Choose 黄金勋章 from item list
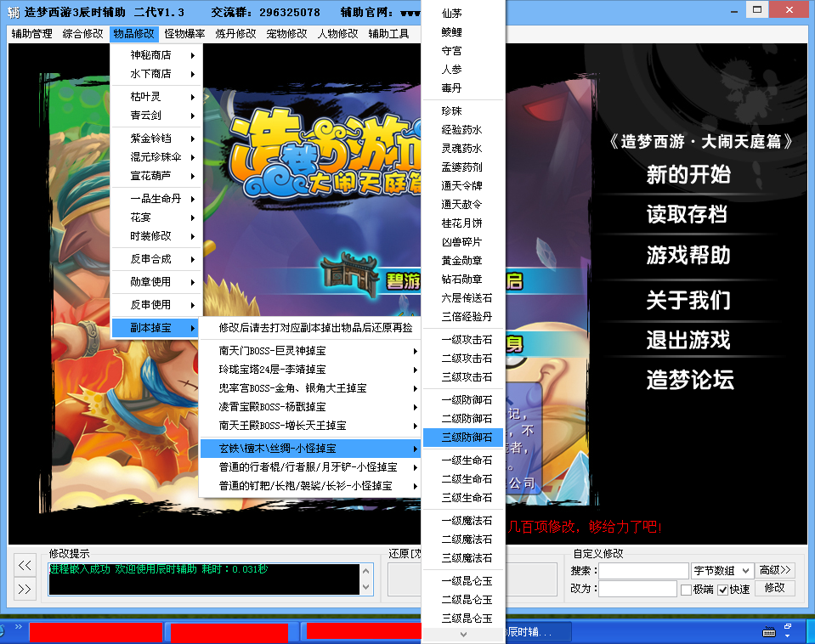This screenshot has width=815, height=644. (463, 261)
